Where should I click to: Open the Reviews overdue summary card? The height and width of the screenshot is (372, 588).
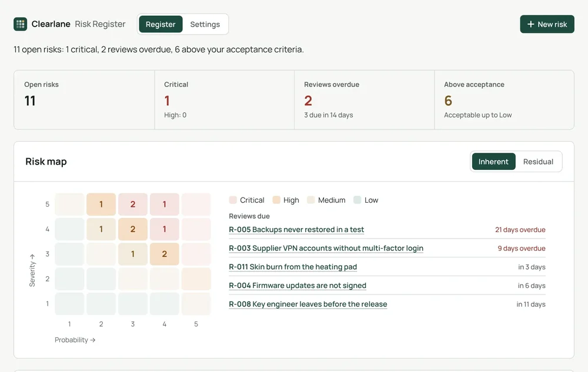(x=364, y=100)
